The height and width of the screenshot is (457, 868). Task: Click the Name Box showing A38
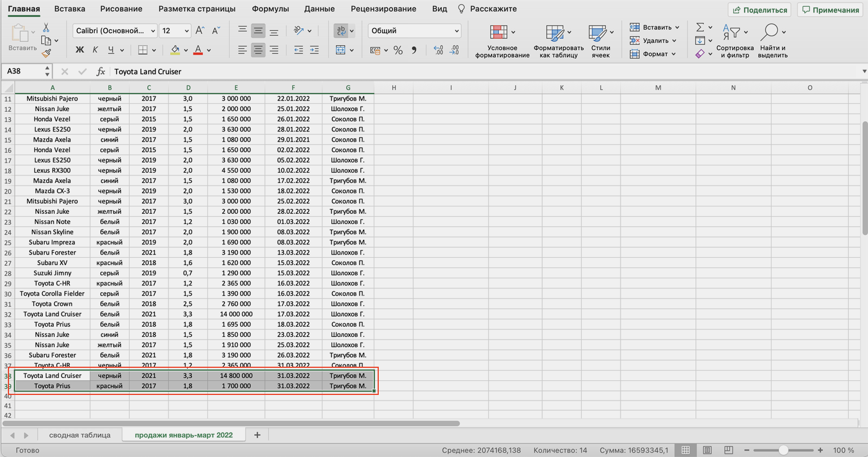coord(22,71)
